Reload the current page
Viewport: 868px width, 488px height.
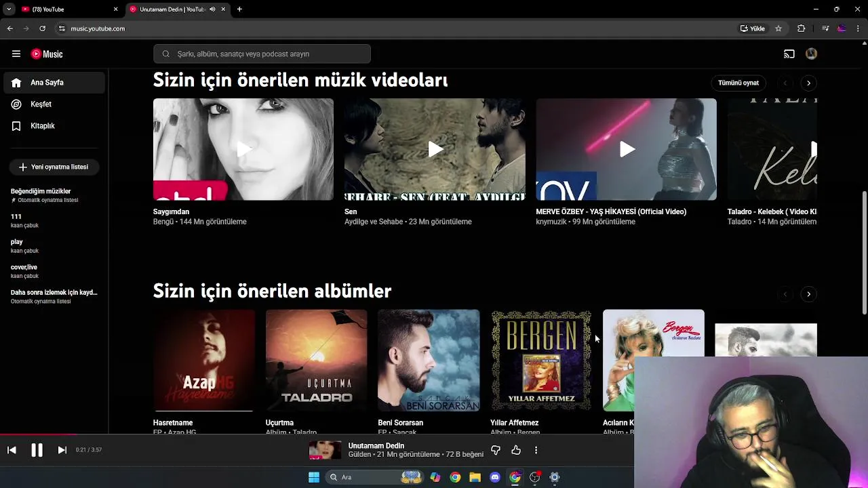pos(43,28)
